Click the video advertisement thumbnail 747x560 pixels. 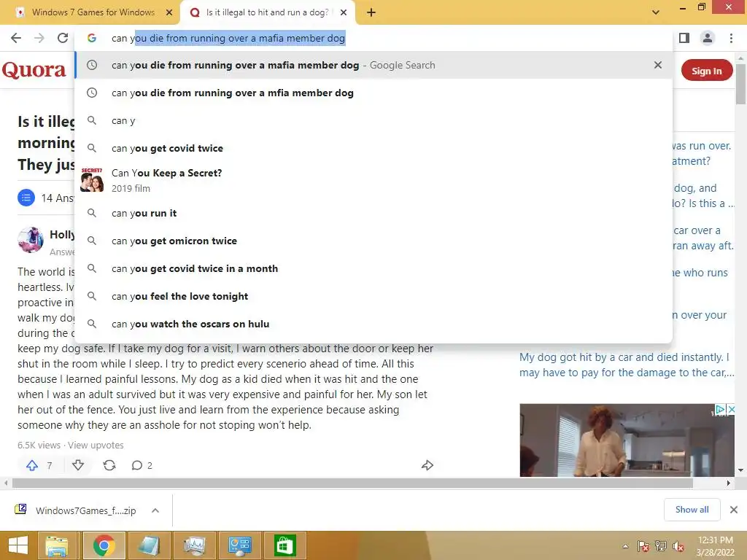(627, 440)
